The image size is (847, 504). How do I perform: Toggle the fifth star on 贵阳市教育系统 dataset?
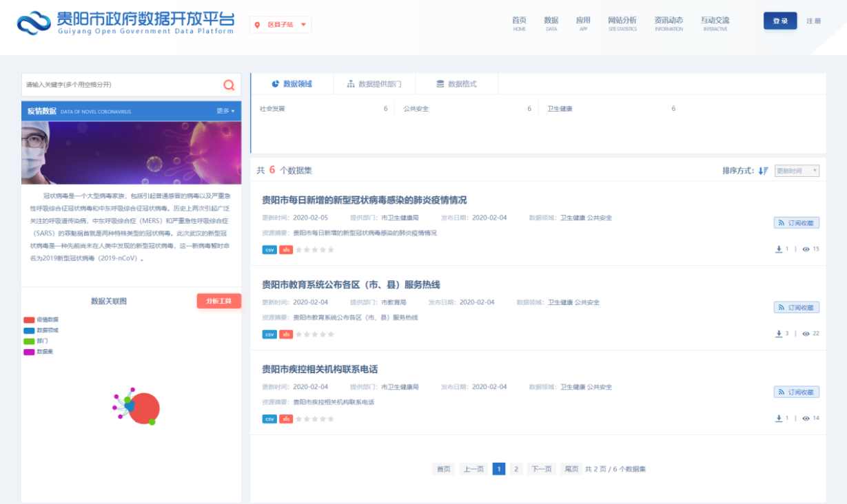pyautogui.click(x=329, y=334)
